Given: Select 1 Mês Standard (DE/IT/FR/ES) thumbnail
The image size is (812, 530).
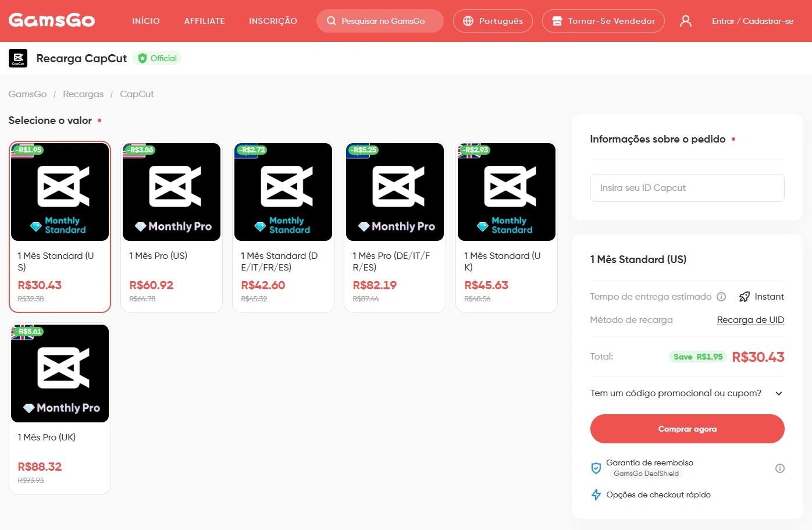Looking at the screenshot, I should tap(283, 192).
